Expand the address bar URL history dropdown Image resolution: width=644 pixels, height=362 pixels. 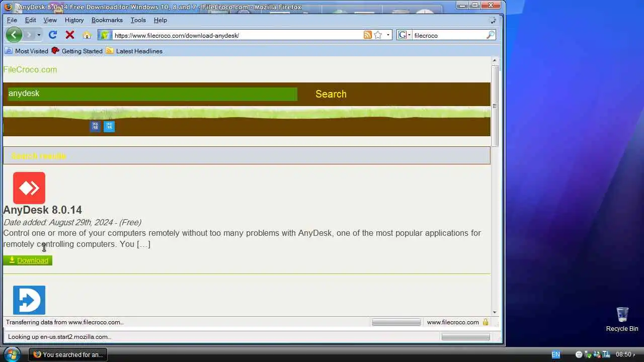pos(388,35)
